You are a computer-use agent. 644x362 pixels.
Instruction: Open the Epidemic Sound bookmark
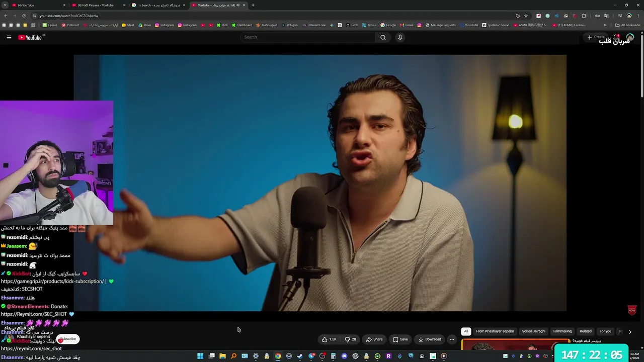click(x=496, y=25)
